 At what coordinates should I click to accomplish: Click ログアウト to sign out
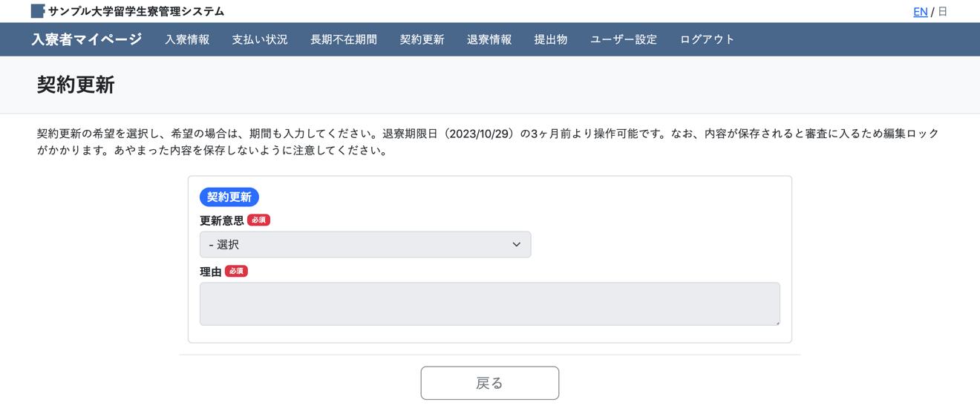707,40
